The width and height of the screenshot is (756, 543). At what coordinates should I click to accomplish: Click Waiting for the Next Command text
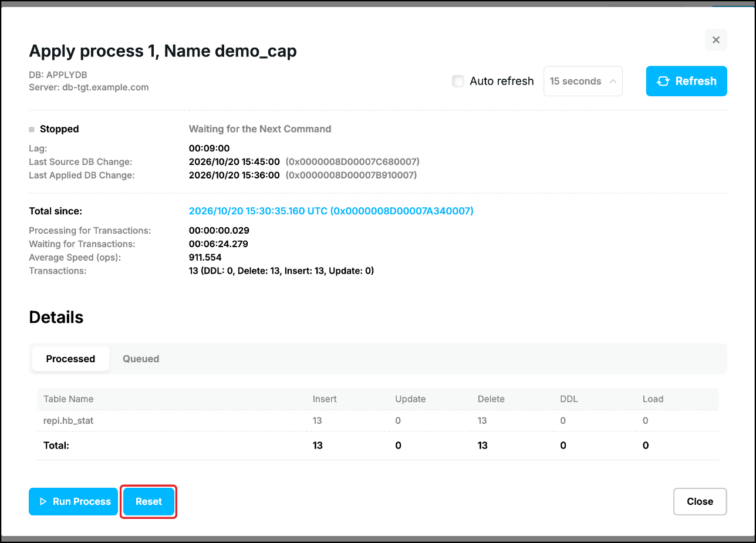click(x=260, y=129)
